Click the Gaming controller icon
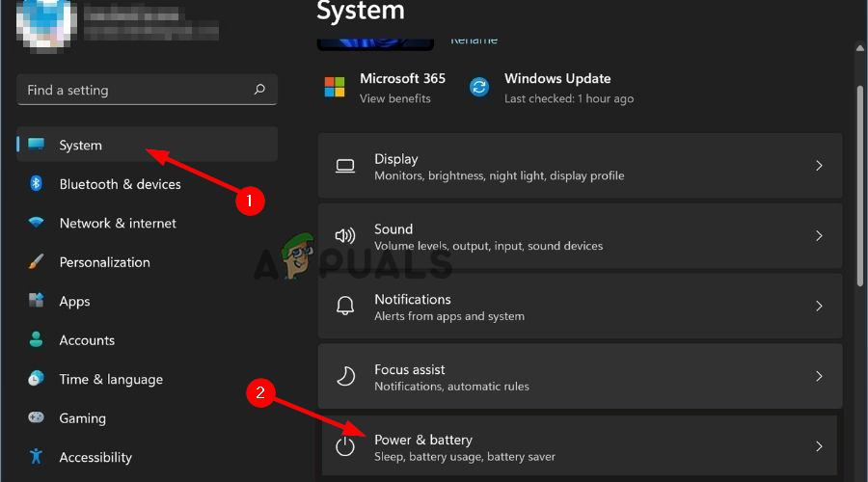 [36, 418]
